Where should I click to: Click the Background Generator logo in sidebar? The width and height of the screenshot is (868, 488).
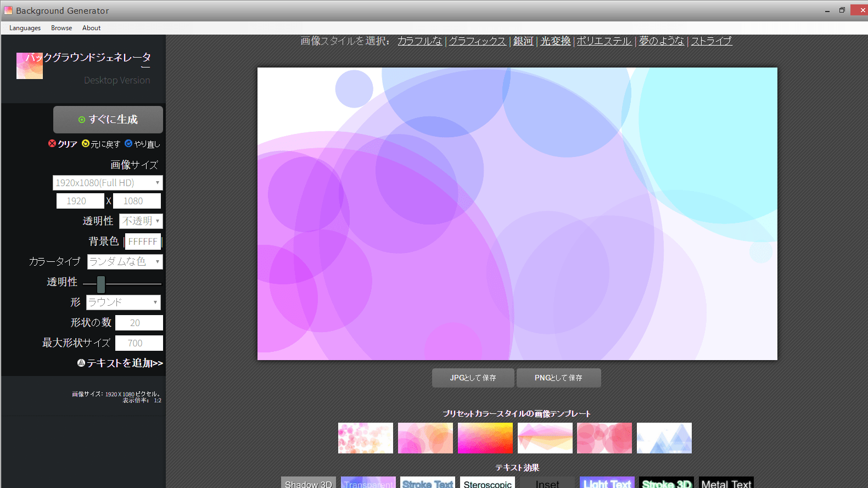click(x=30, y=66)
